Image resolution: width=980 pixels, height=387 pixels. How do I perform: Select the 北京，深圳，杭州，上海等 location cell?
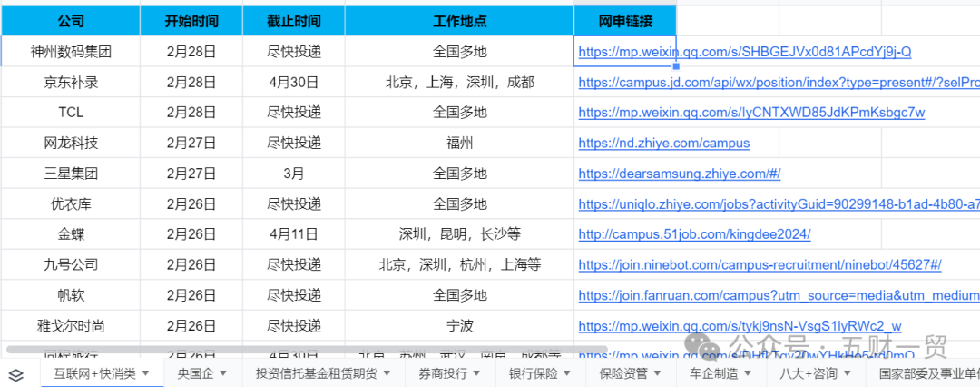point(459,265)
